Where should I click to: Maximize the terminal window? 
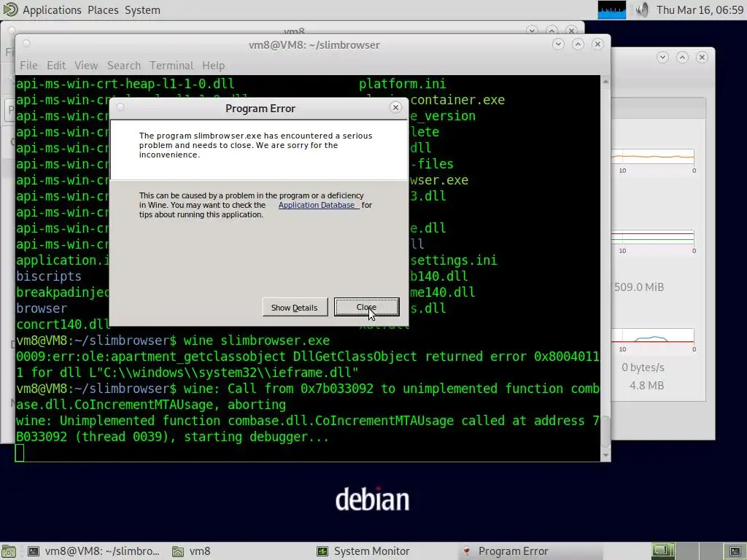[x=578, y=44]
